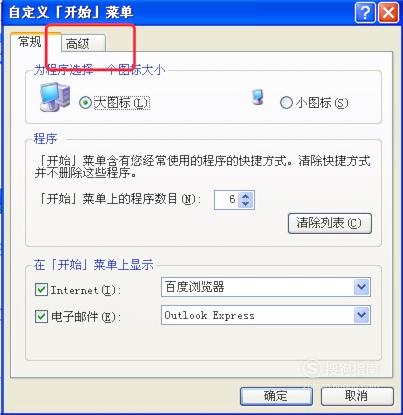Image resolution: width=403 pixels, height=415 pixels.
Task: Focus the program count number field
Action: point(227,200)
